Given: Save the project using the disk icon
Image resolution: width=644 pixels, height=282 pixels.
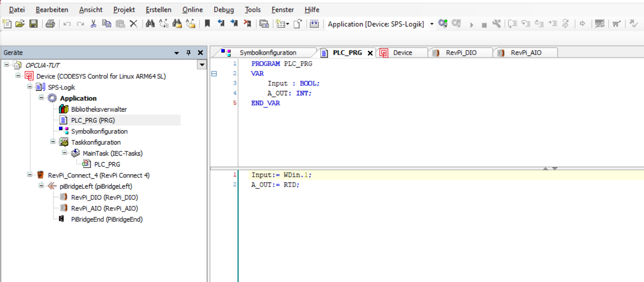Looking at the screenshot, I should (33, 24).
